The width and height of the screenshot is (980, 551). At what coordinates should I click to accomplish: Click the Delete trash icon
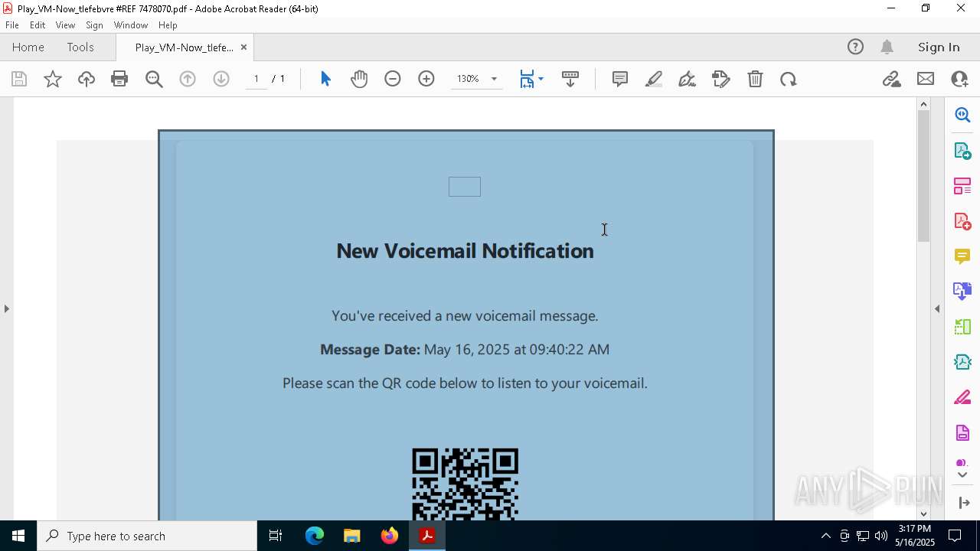755,79
